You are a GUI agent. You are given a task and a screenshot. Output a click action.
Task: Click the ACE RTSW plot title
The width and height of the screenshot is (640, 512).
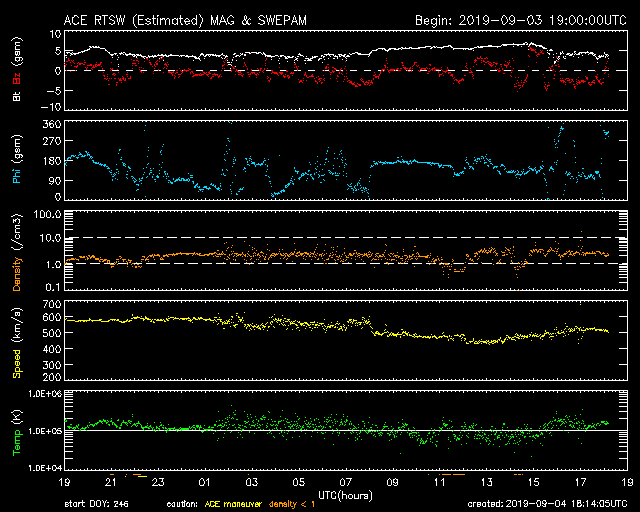[x=185, y=20]
